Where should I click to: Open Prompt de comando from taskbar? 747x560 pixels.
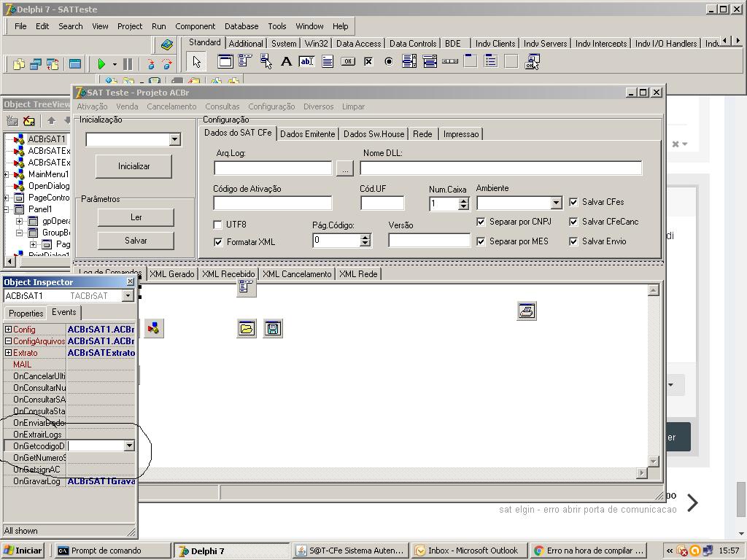[x=112, y=551]
